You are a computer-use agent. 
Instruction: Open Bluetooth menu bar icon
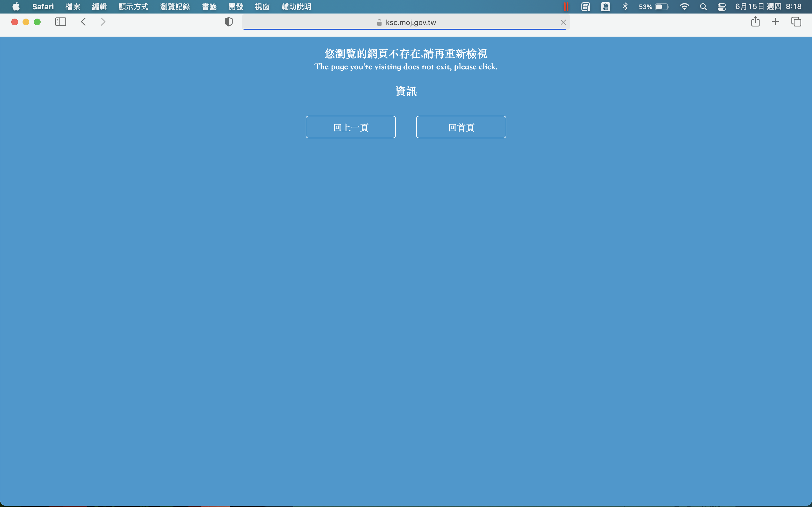pyautogui.click(x=625, y=7)
